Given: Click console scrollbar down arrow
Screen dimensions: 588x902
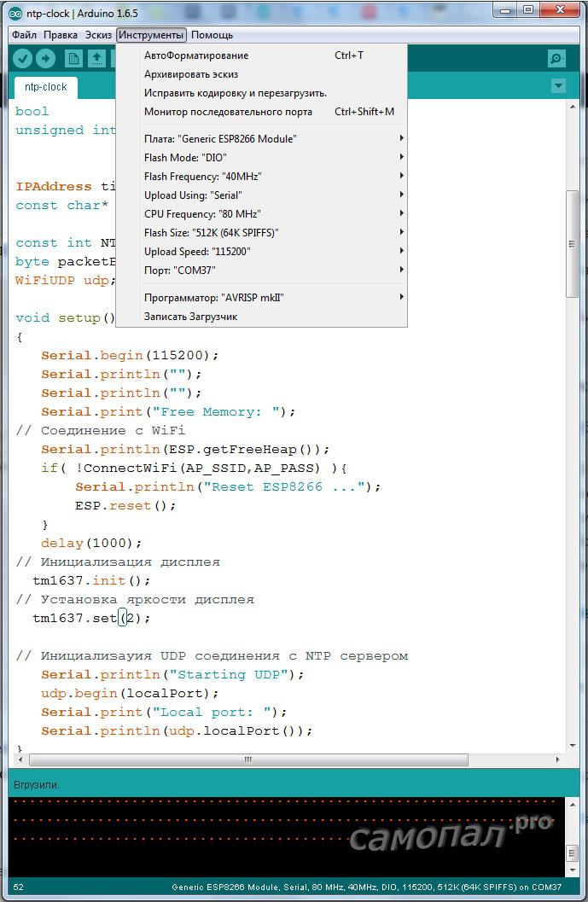Looking at the screenshot, I should coord(573,870).
